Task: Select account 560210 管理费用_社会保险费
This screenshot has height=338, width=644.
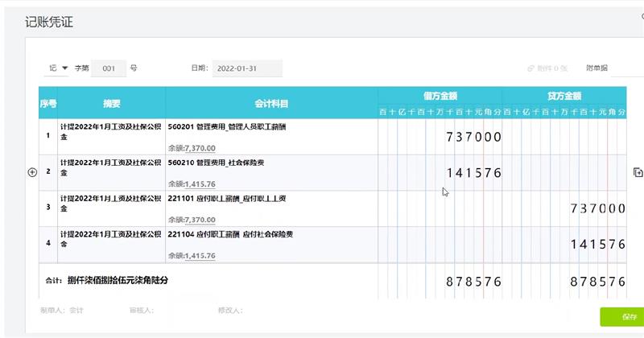Action: (218, 163)
